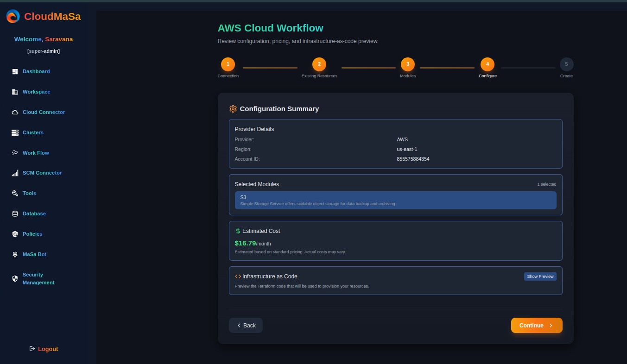Open the Policies shield icon
This screenshot has height=364, width=627.
[15, 234]
